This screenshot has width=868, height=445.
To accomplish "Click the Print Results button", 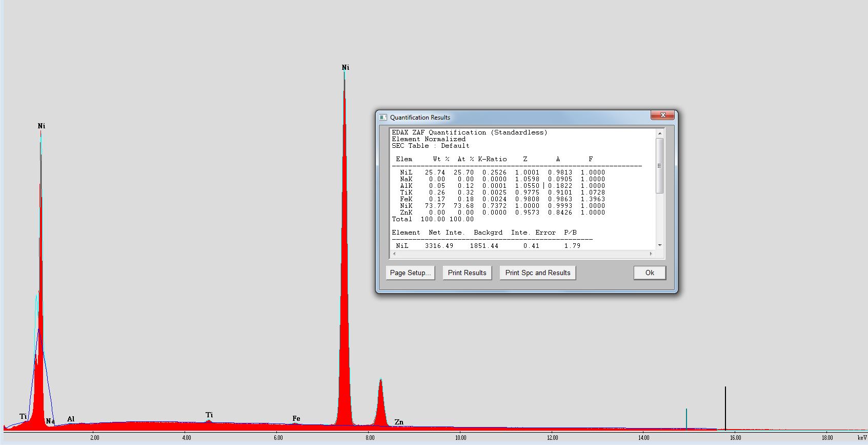I will (x=467, y=273).
